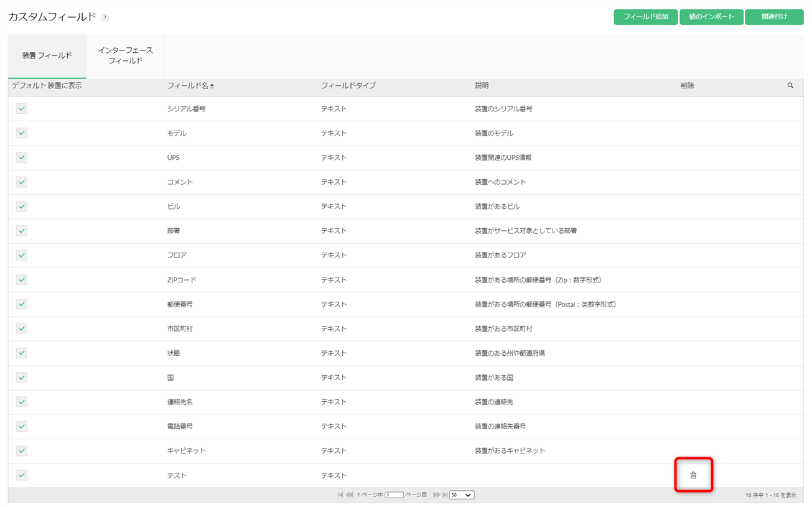Toggle the UPS row checkbox

pyautogui.click(x=22, y=157)
